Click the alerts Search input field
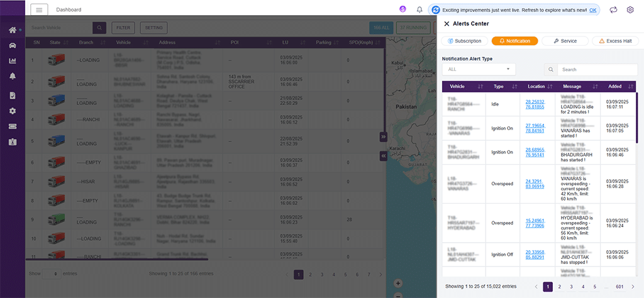This screenshot has height=298, width=644. pyautogui.click(x=597, y=69)
